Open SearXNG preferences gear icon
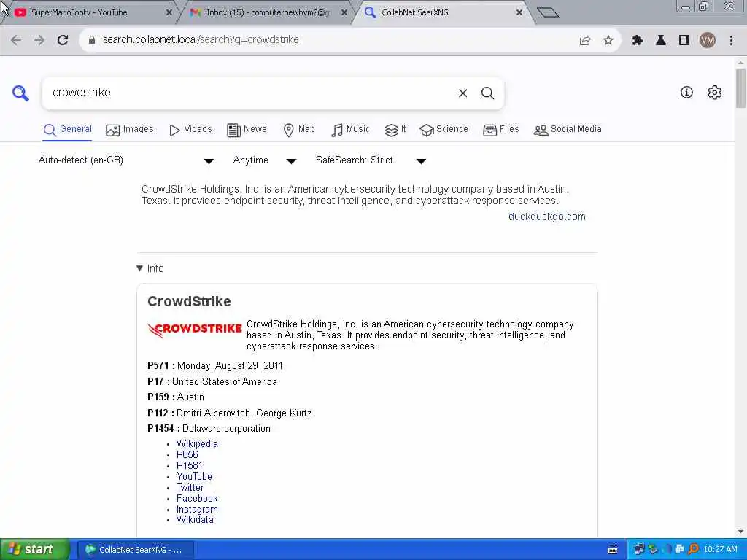Viewport: 747px width, 560px height. click(714, 93)
